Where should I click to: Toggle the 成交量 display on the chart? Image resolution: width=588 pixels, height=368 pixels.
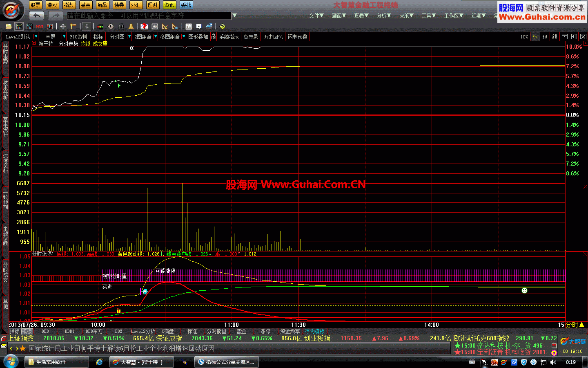coord(100,44)
